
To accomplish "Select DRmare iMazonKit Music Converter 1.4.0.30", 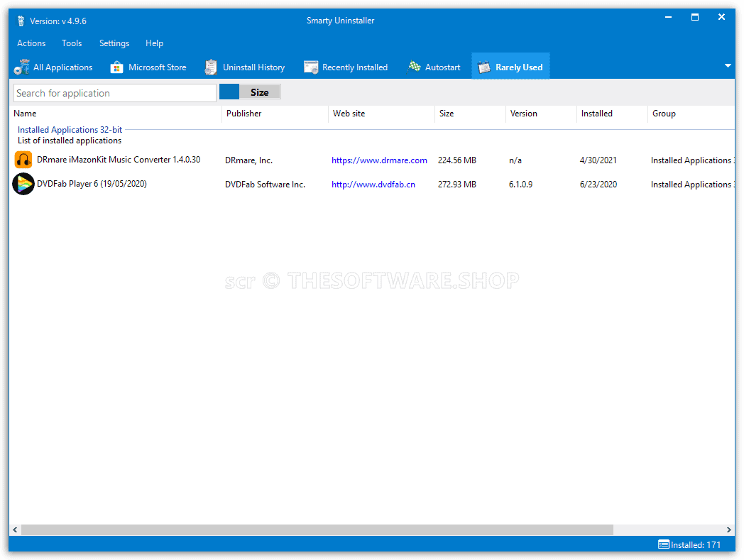I will point(119,160).
